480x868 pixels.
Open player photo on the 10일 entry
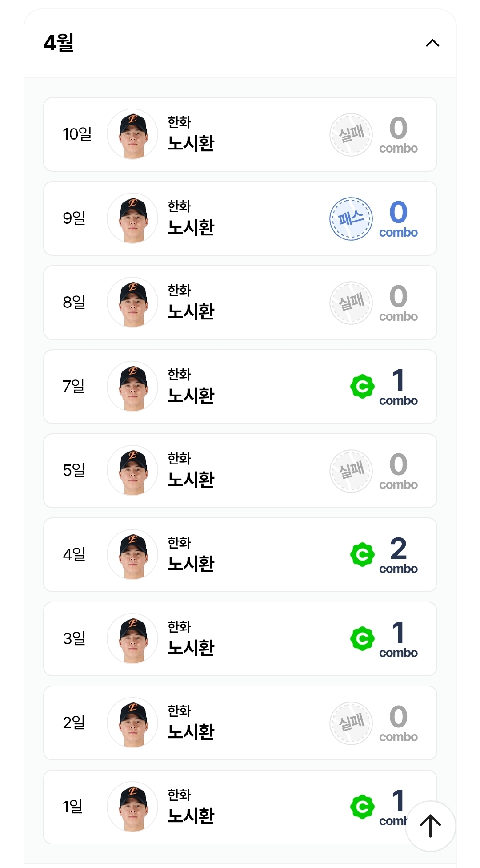point(132,134)
